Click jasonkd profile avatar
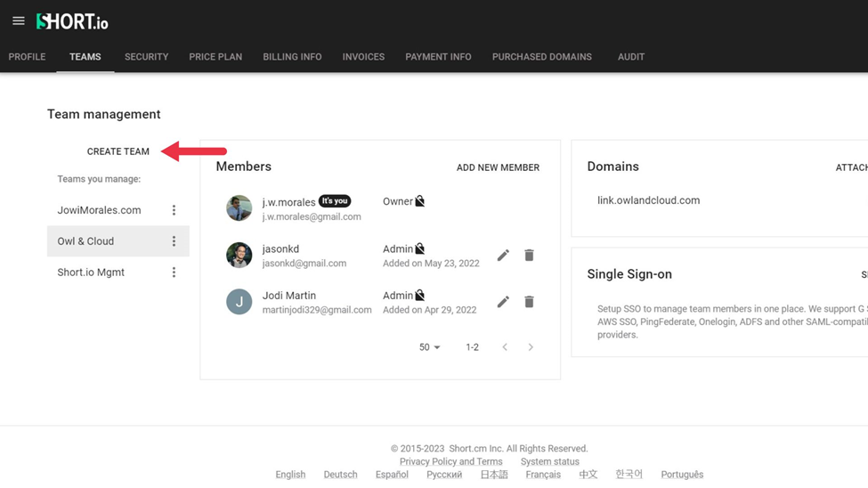 point(239,255)
